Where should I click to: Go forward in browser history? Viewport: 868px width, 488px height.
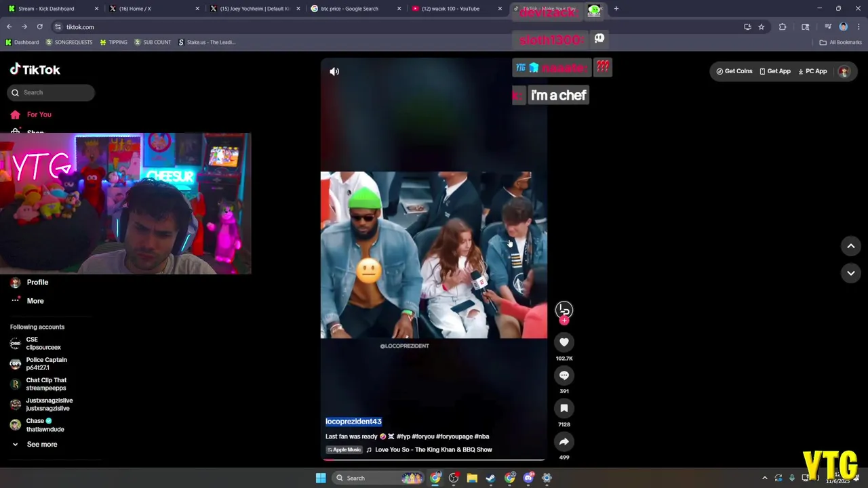coord(24,27)
